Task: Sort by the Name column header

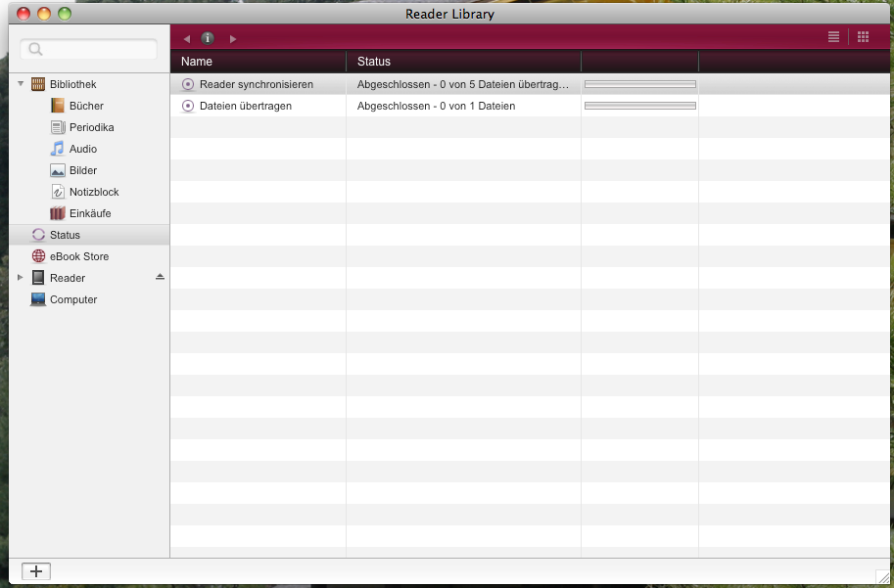Action: [x=258, y=61]
